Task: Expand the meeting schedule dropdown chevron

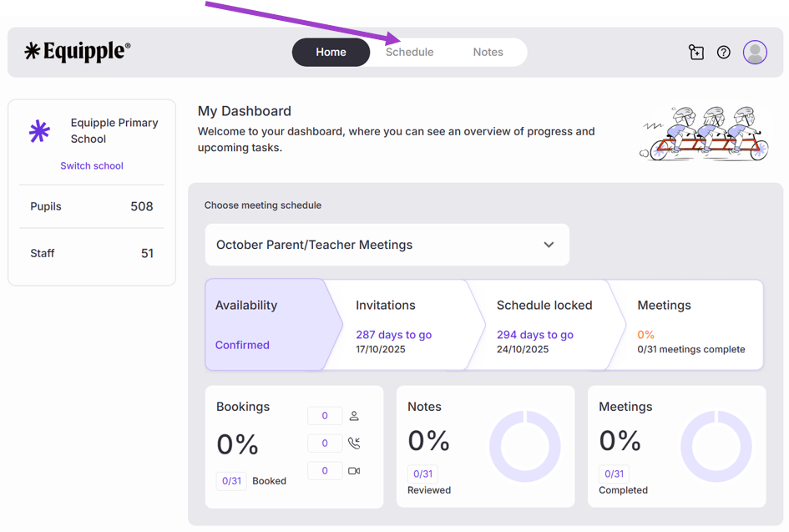Action: tap(549, 245)
